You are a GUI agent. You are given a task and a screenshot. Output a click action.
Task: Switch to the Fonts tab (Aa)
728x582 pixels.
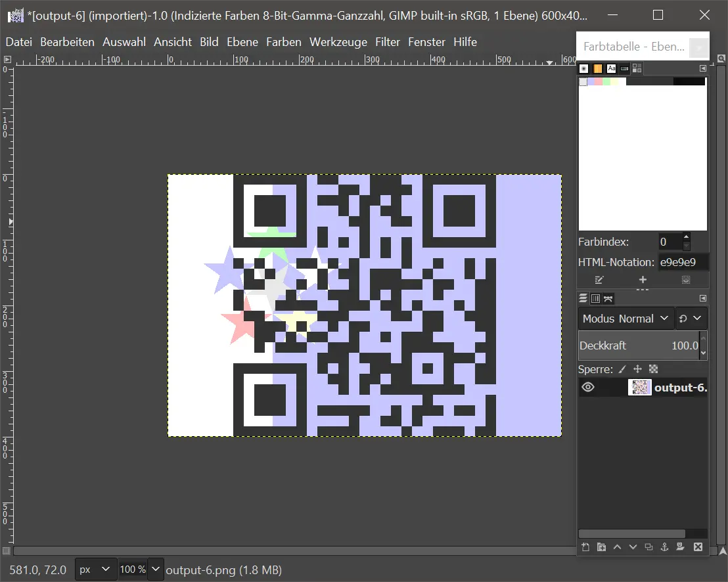pyautogui.click(x=611, y=68)
